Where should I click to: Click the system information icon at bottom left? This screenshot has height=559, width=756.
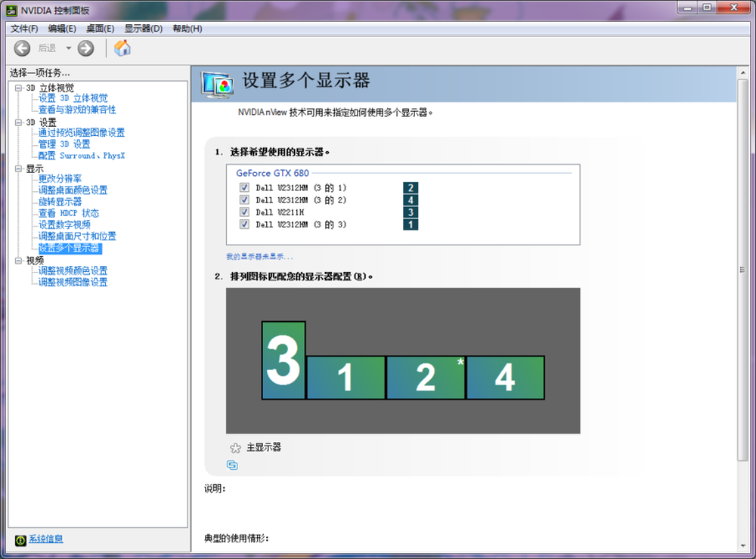pyautogui.click(x=20, y=540)
